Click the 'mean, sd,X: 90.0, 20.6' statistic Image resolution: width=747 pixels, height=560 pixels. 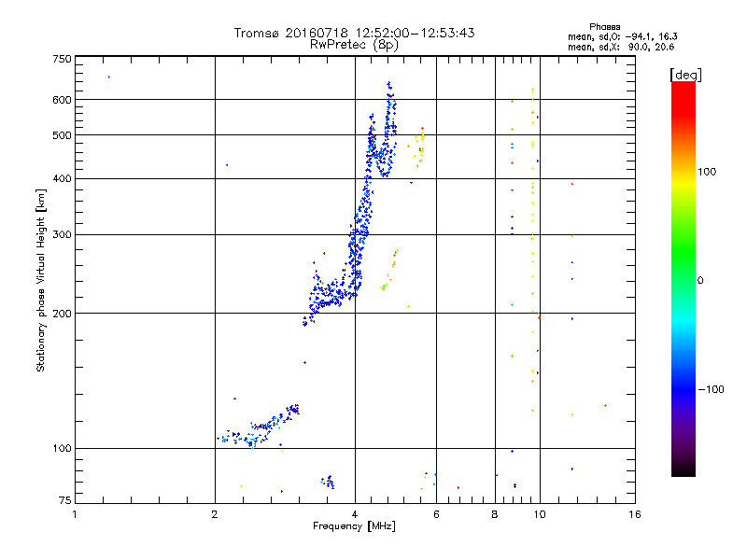[x=621, y=47]
